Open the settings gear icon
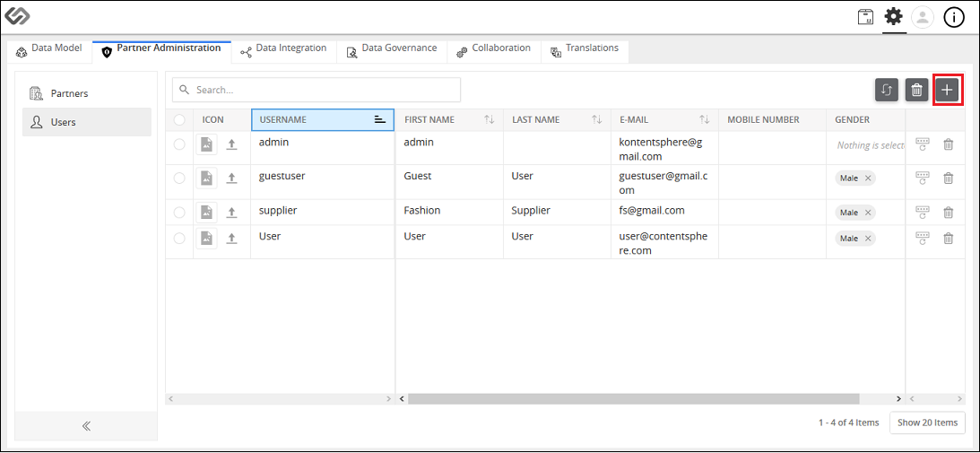 894,16
